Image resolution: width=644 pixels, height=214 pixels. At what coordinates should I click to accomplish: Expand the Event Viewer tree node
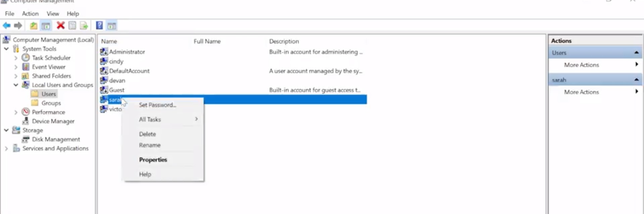point(16,67)
